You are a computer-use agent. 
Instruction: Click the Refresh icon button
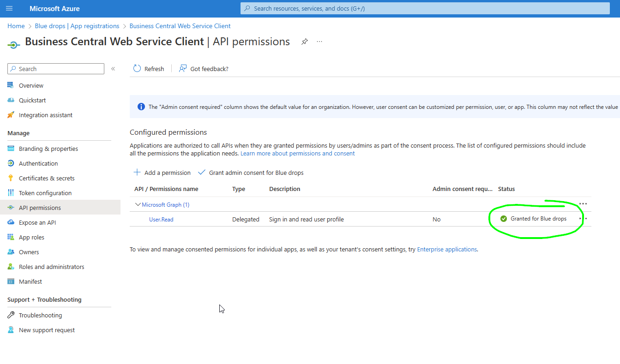coord(137,69)
